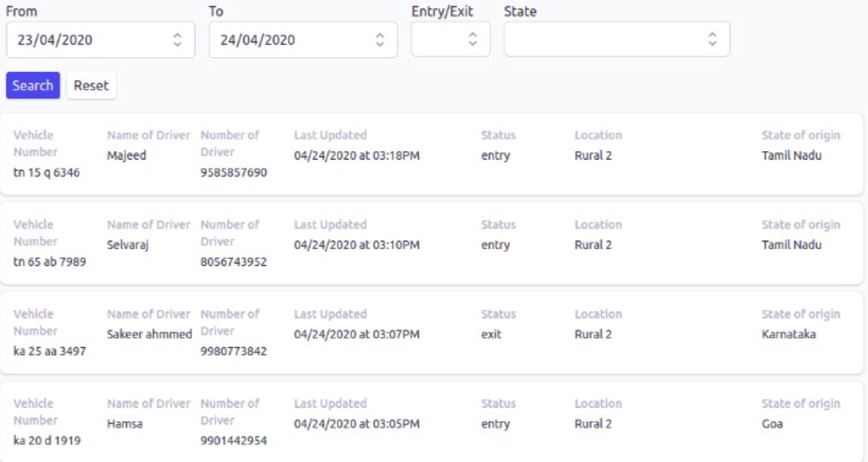The image size is (868, 462).
Task: Click Tamil Nadu in Selvaraj's row
Action: (792, 245)
